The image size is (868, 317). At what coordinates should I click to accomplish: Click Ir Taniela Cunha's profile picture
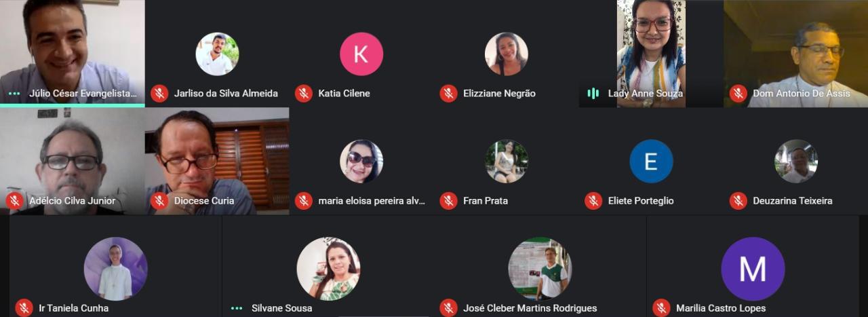[115, 269]
